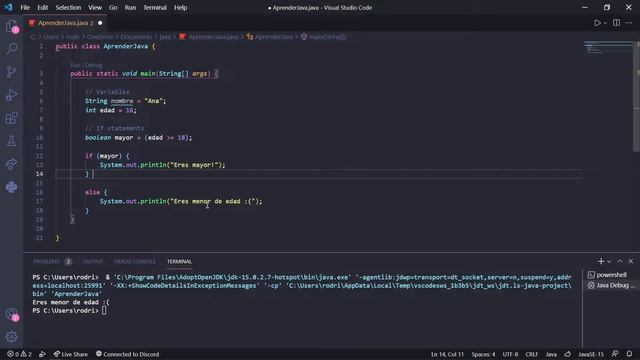Click the text "Eres mayor!" in code

tap(194, 165)
